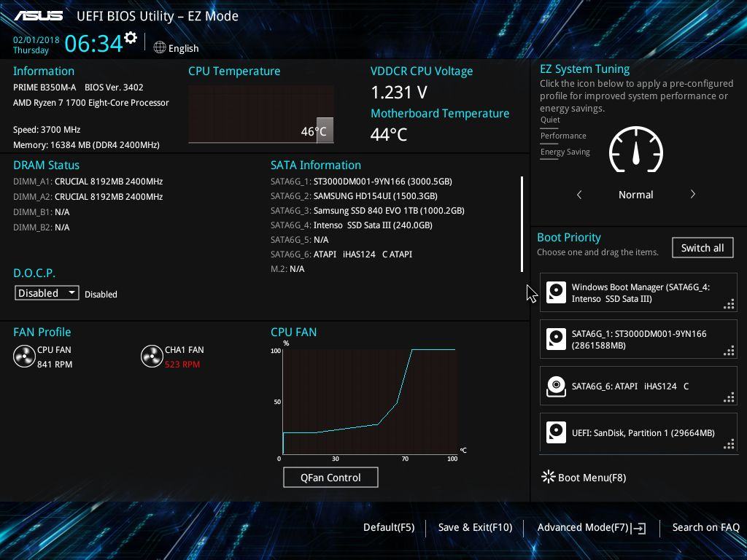
Task: Select next tuning profile with right arrow
Action: pyautogui.click(x=693, y=194)
